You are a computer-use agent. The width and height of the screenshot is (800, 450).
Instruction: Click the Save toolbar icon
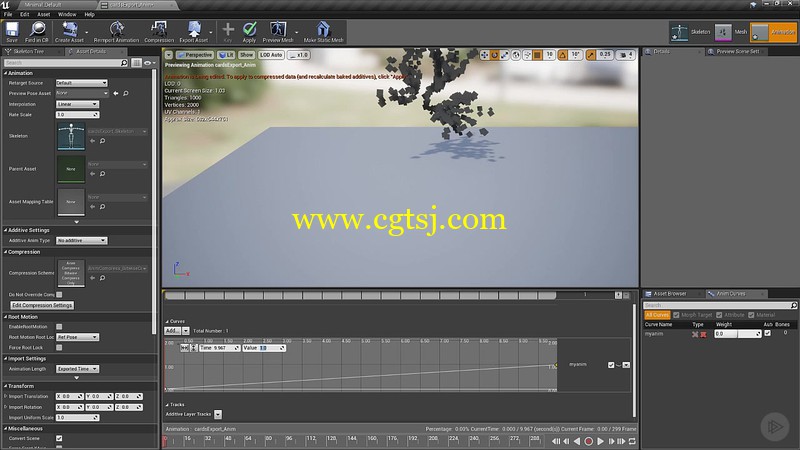coord(12,32)
